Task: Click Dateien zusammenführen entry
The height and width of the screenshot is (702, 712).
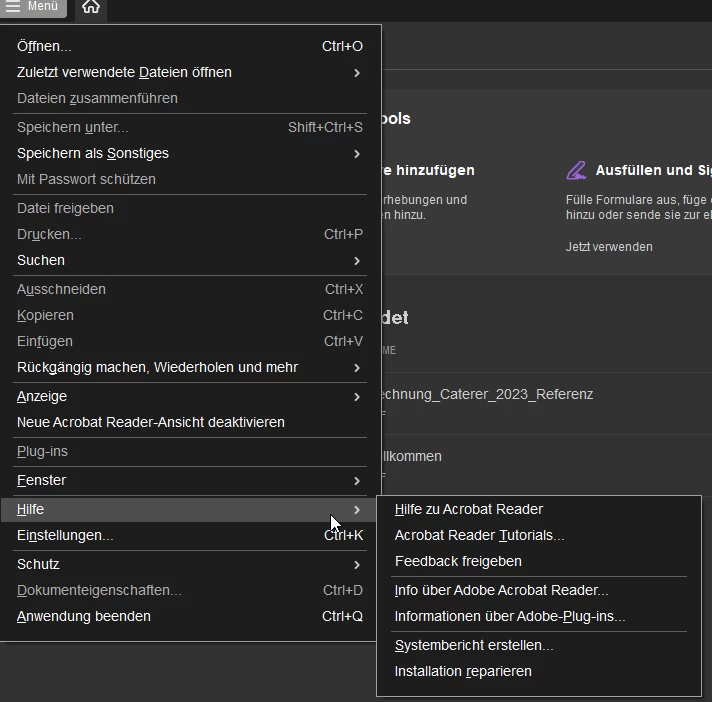Action: coord(190,98)
